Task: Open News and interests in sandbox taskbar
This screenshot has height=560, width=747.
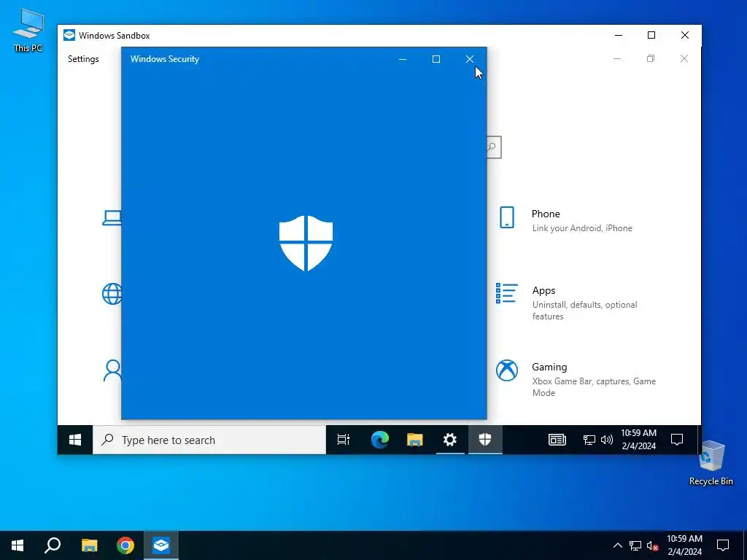Action: click(x=557, y=440)
